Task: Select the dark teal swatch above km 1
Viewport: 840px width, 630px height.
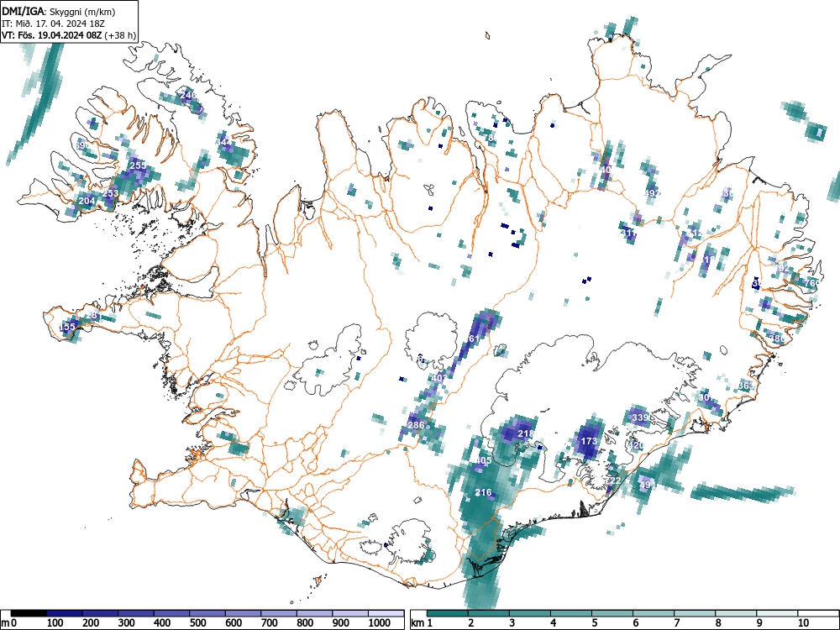Action: coord(448,613)
